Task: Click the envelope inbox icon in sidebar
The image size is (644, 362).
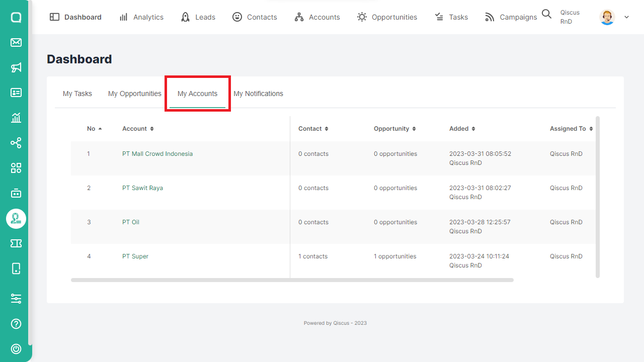Action: [x=16, y=42]
